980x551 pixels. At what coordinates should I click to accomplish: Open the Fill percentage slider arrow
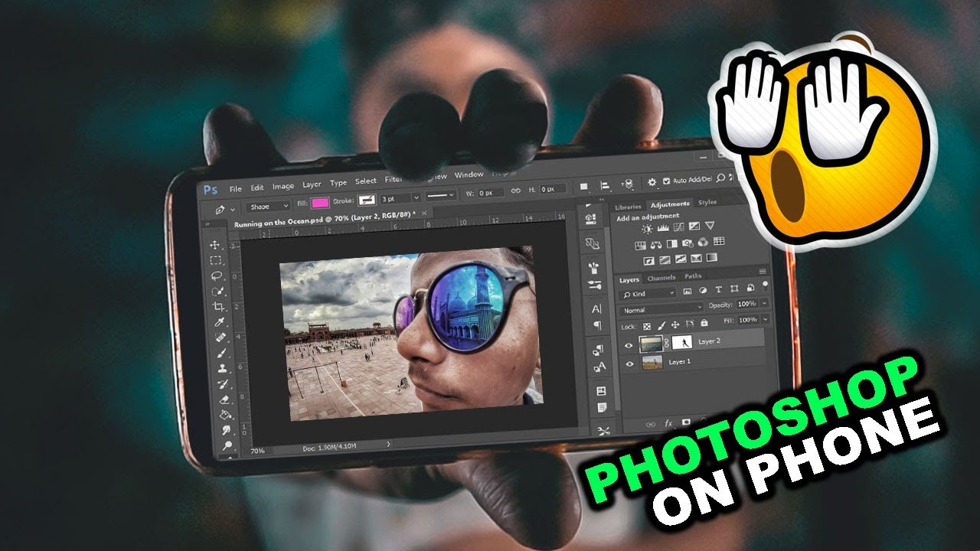[765, 319]
